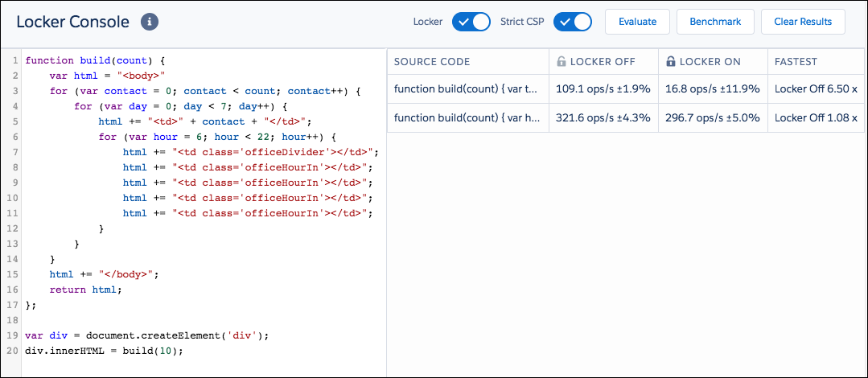Click the return html statement line
This screenshot has height=378, width=868.
(x=85, y=290)
